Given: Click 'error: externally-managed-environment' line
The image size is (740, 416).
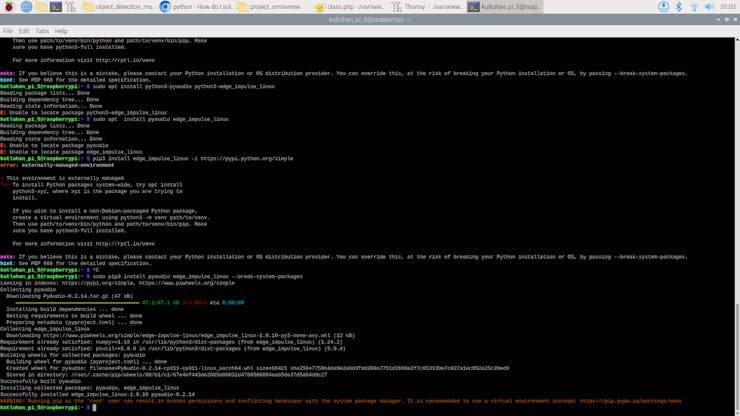Looking at the screenshot, I should [x=57, y=165].
